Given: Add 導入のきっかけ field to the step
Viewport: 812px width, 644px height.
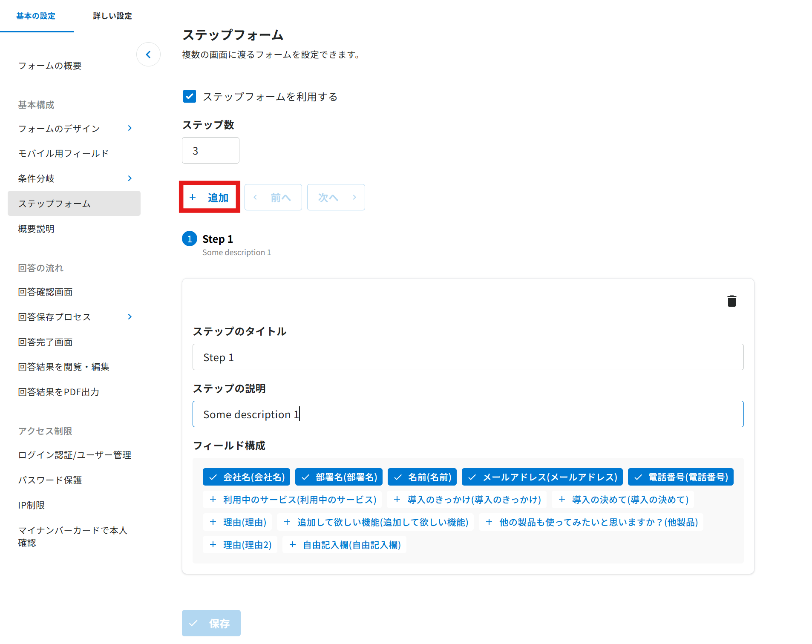Looking at the screenshot, I should [x=466, y=500].
